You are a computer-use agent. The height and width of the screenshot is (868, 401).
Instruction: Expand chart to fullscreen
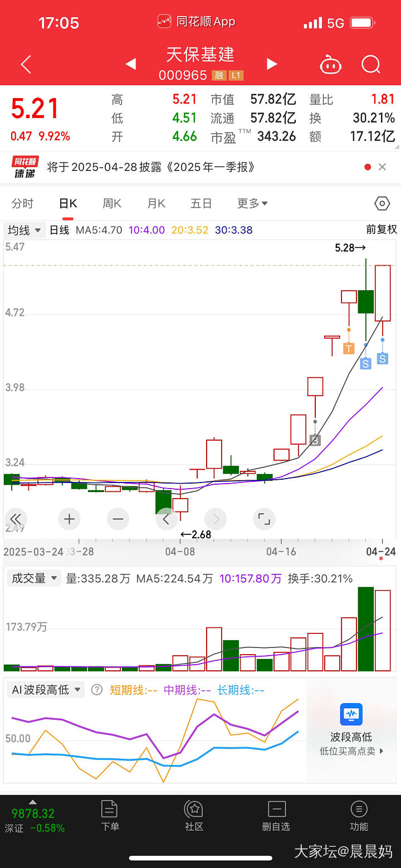coord(264,519)
